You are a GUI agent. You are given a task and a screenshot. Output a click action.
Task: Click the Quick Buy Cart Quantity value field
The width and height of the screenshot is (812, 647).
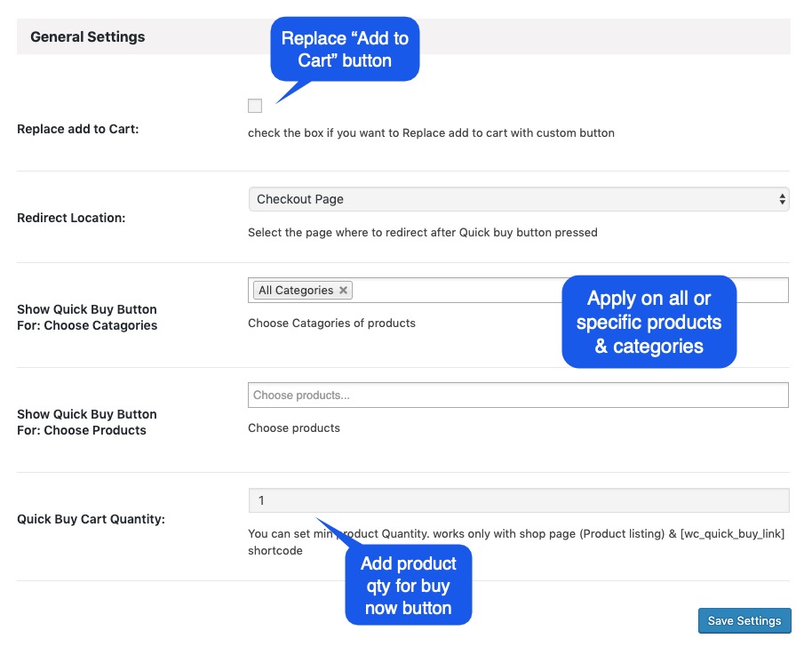518,500
